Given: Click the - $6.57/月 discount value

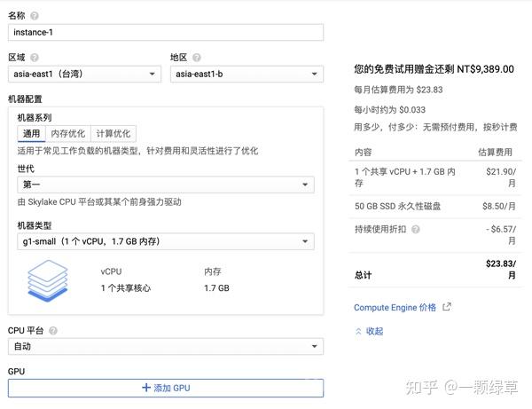Looking at the screenshot, I should pyautogui.click(x=501, y=235).
